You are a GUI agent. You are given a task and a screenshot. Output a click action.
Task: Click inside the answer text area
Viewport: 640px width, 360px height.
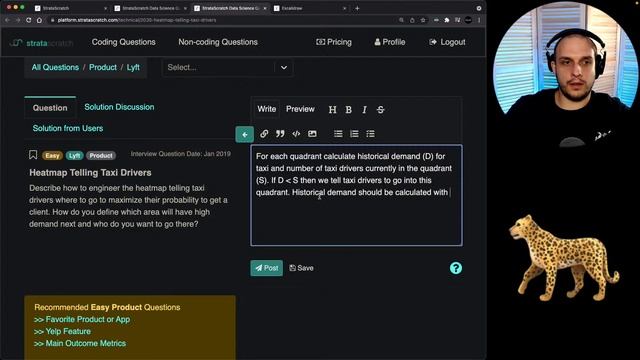click(356, 196)
